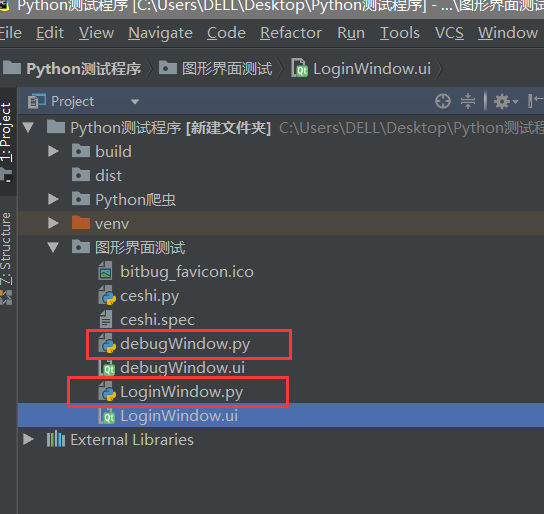The image size is (544, 514).
Task: Click the Python icon of debugWindow.py
Action: (107, 343)
